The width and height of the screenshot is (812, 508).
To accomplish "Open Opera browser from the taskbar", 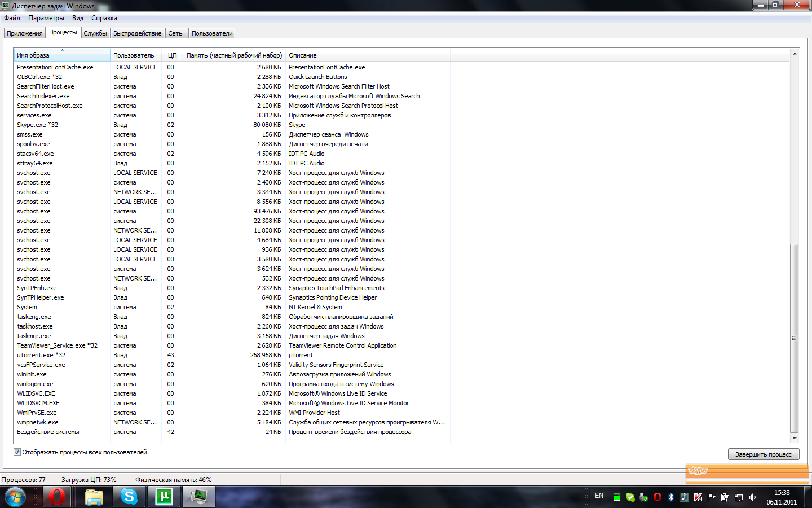I will click(x=57, y=497).
